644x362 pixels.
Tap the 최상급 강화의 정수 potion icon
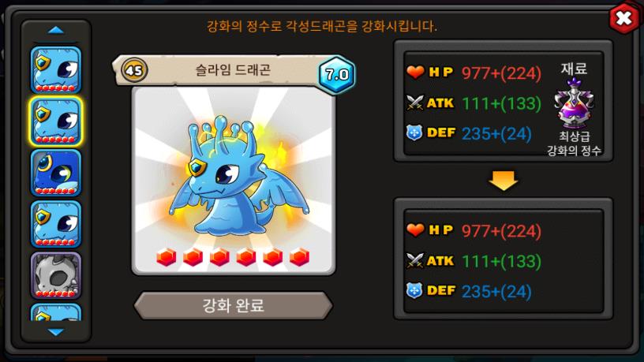point(574,104)
